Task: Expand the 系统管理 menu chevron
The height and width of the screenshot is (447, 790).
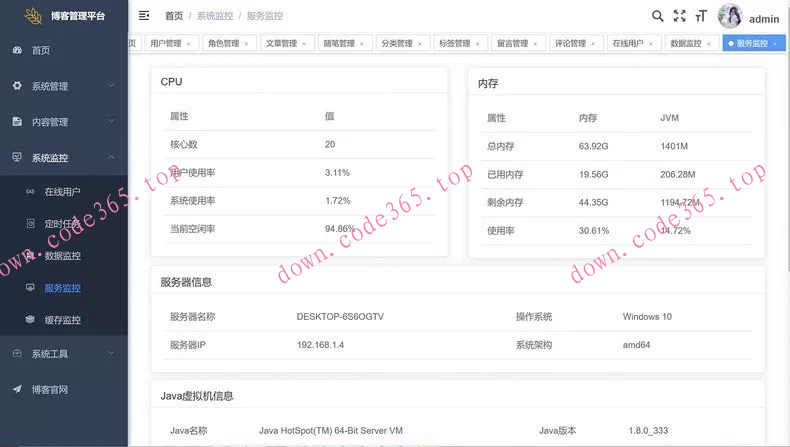Action: (111, 86)
